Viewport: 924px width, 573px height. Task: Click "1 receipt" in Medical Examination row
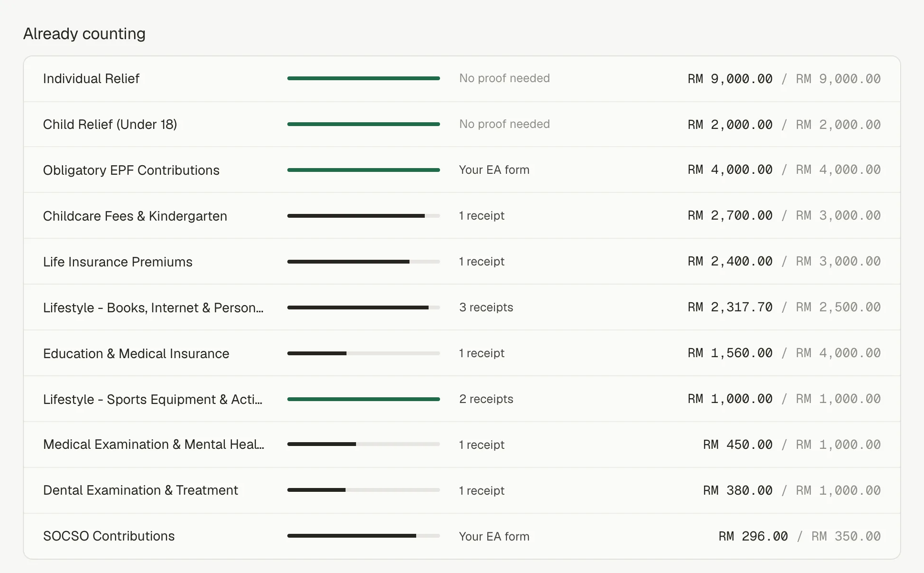[482, 445]
